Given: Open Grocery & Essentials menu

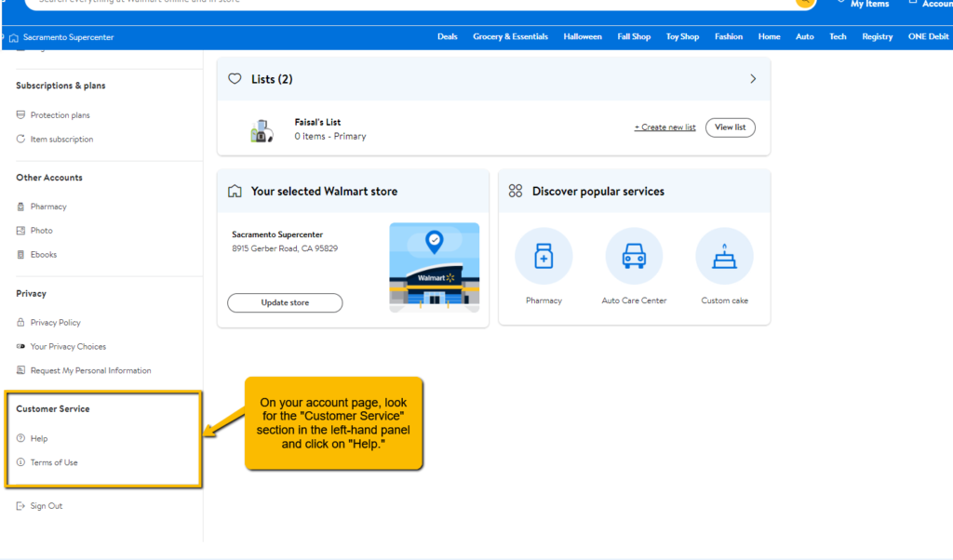Looking at the screenshot, I should pyautogui.click(x=511, y=37).
